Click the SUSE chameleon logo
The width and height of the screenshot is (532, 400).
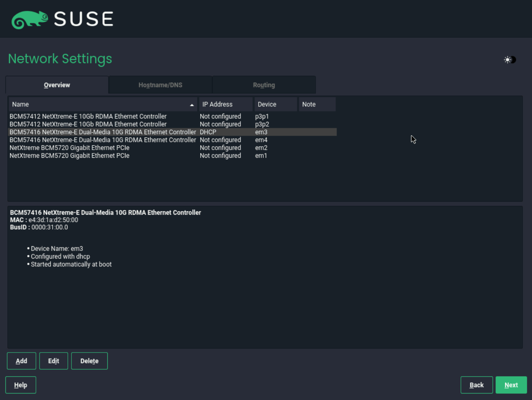[x=29, y=19]
